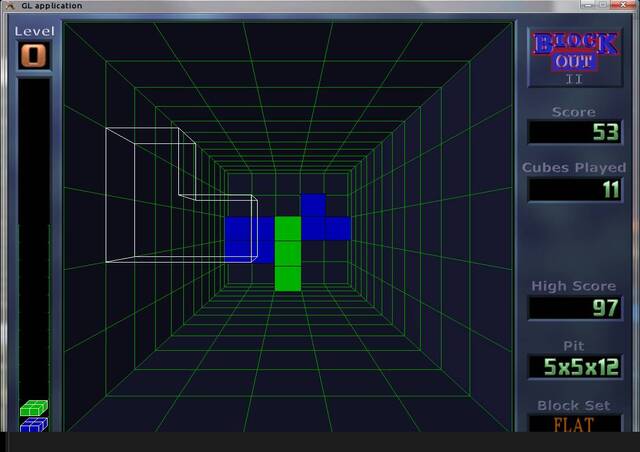Select the green cube layer indicator
This screenshot has height=452, width=640.
(x=34, y=408)
